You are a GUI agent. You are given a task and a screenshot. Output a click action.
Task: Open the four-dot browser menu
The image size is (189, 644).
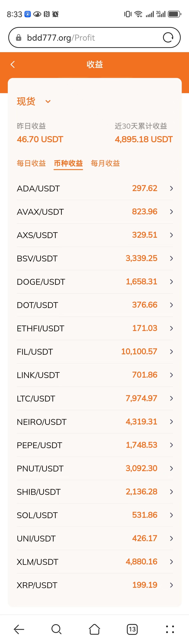click(170, 629)
